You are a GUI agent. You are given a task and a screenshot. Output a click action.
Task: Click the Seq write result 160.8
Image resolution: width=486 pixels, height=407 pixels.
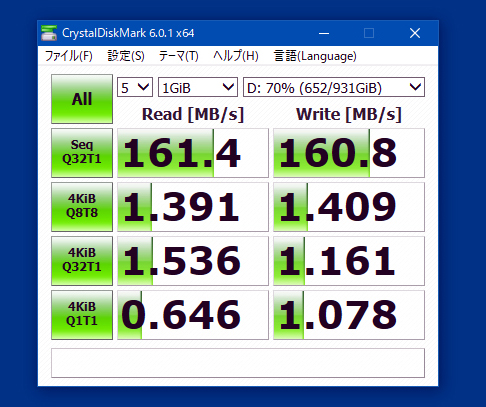[x=349, y=153]
